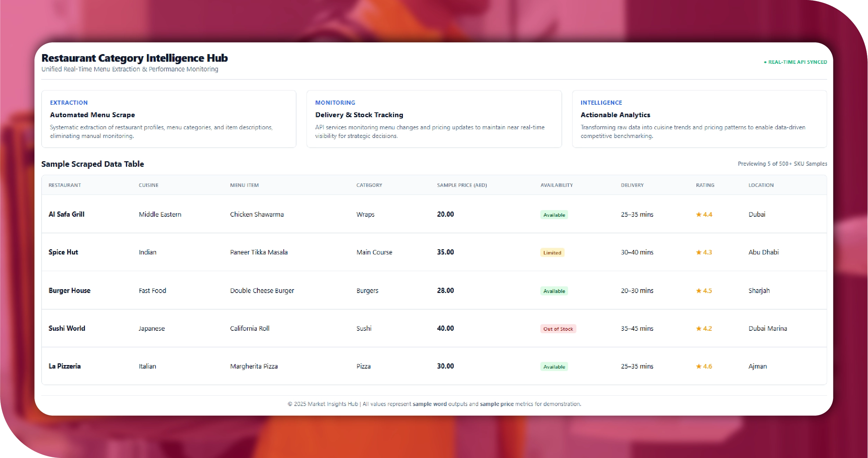
Task: Click the Previewing 5 of 500+ SKU Samples text
Action: click(x=782, y=164)
